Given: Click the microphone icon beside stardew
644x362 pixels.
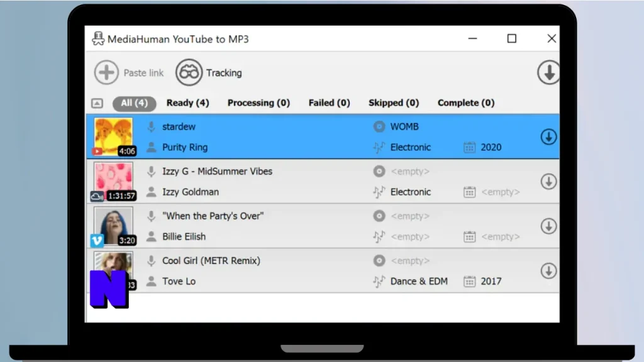Looking at the screenshot, I should [151, 127].
